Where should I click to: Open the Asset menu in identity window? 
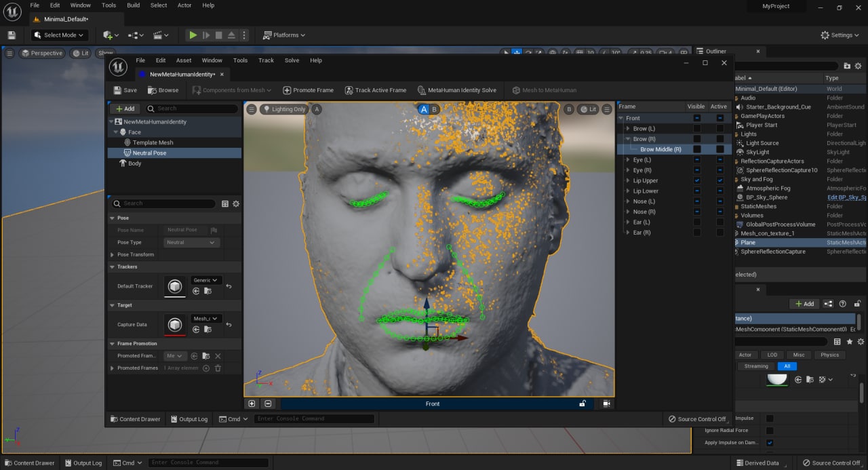coord(184,60)
